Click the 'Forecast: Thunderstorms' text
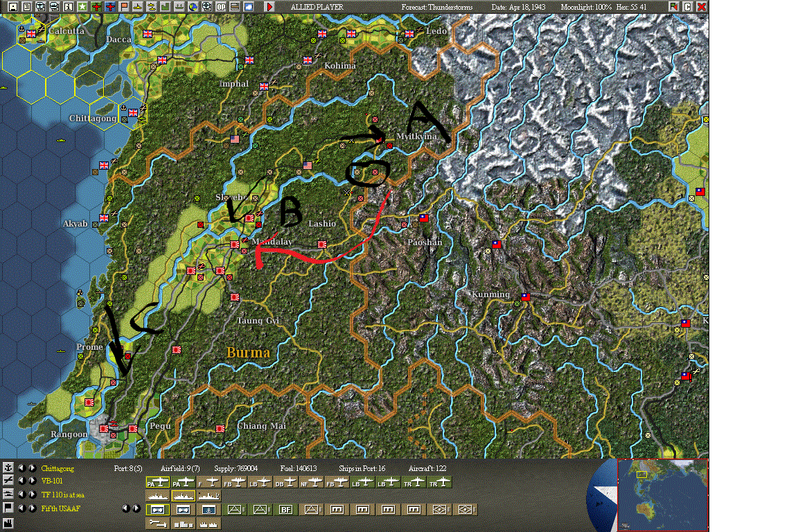798x532 pixels. coord(436,7)
